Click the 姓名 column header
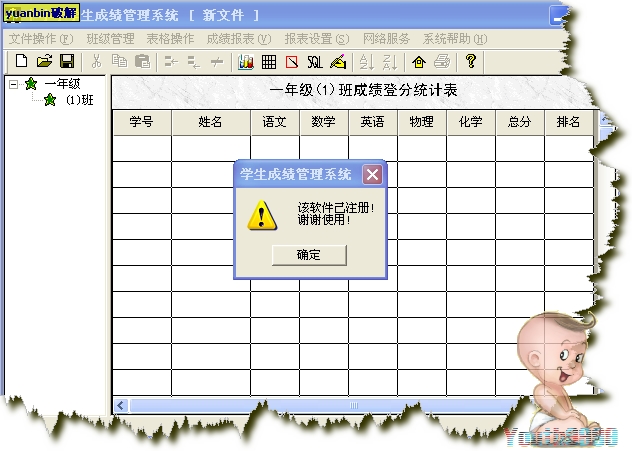The image size is (632, 451). [210, 122]
